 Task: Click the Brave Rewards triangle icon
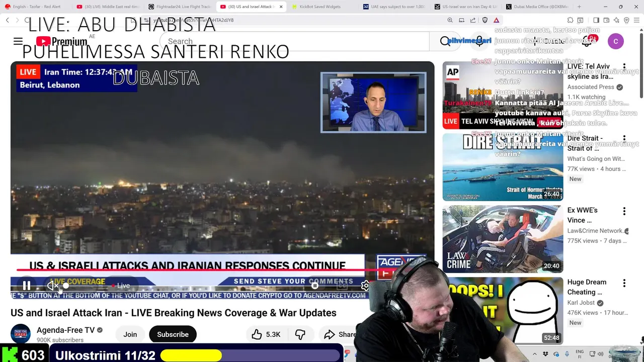(x=496, y=20)
